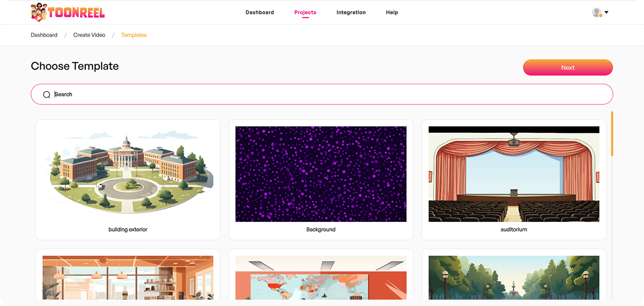Select the world map room template
Image resolution: width=644 pixels, height=306 pixels.
[321, 277]
